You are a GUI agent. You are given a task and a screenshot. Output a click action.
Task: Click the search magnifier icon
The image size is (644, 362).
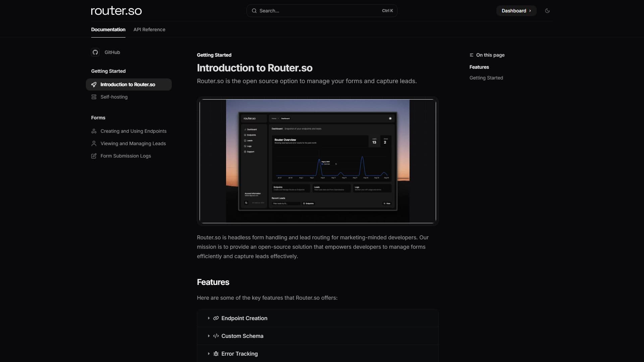pos(254,11)
